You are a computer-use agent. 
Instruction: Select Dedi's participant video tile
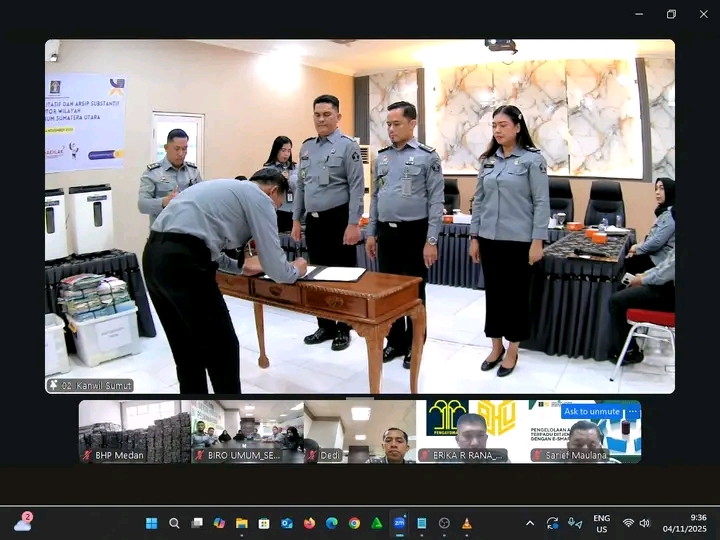[359, 431]
